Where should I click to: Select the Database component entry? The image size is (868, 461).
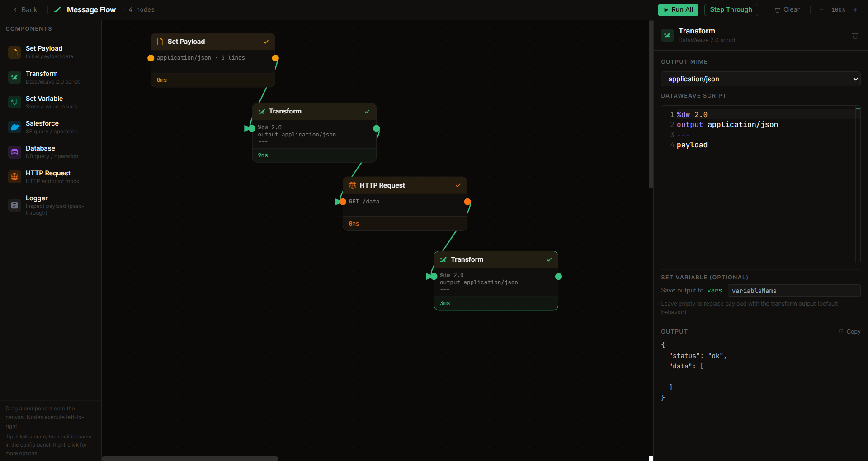pyautogui.click(x=51, y=152)
